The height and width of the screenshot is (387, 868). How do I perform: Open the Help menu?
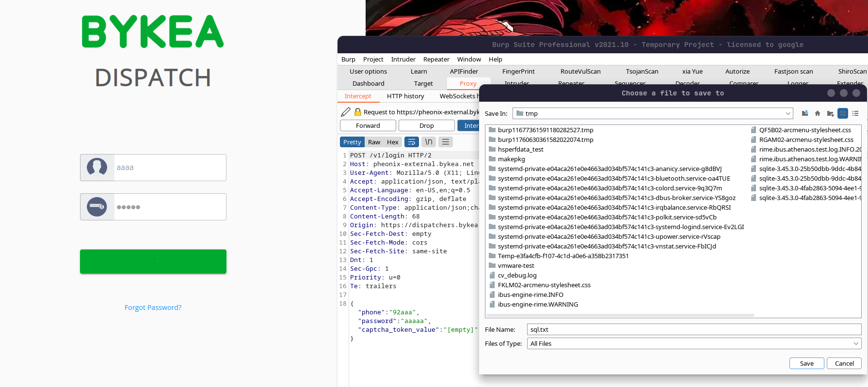[x=496, y=59]
